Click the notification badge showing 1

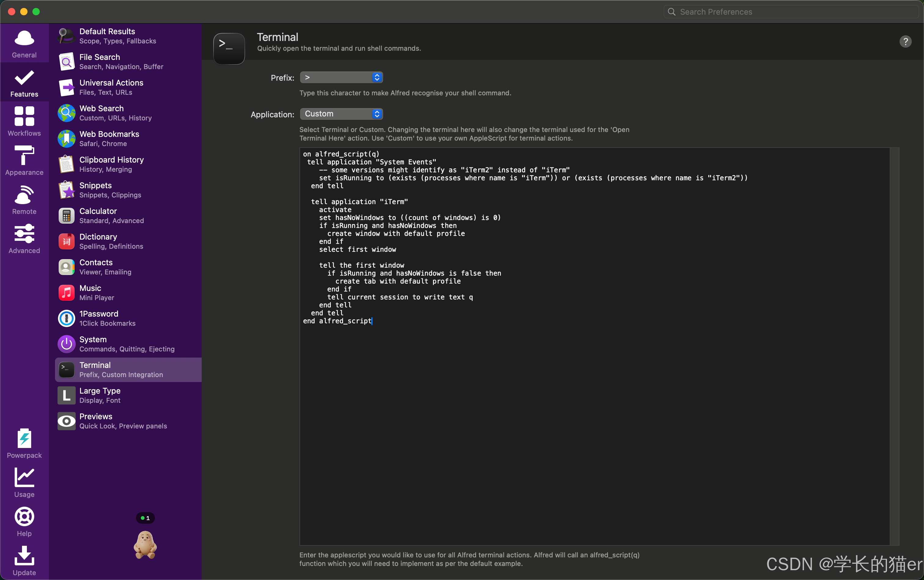point(145,518)
